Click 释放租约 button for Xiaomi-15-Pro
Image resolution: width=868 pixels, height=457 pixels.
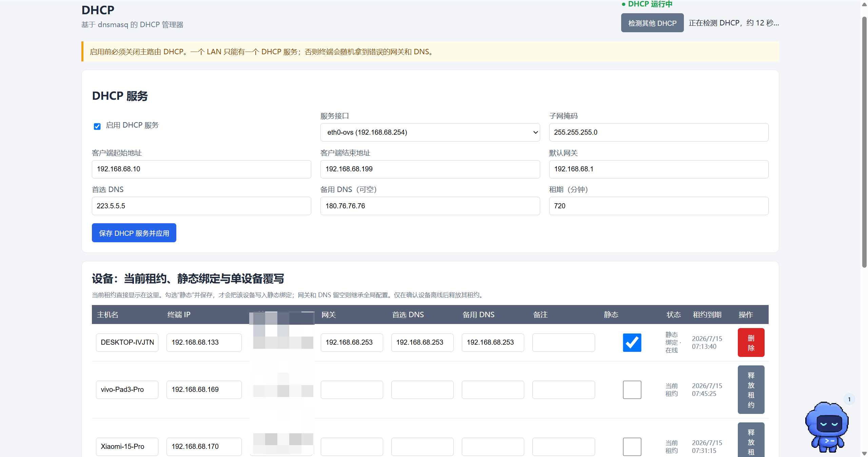(x=751, y=440)
